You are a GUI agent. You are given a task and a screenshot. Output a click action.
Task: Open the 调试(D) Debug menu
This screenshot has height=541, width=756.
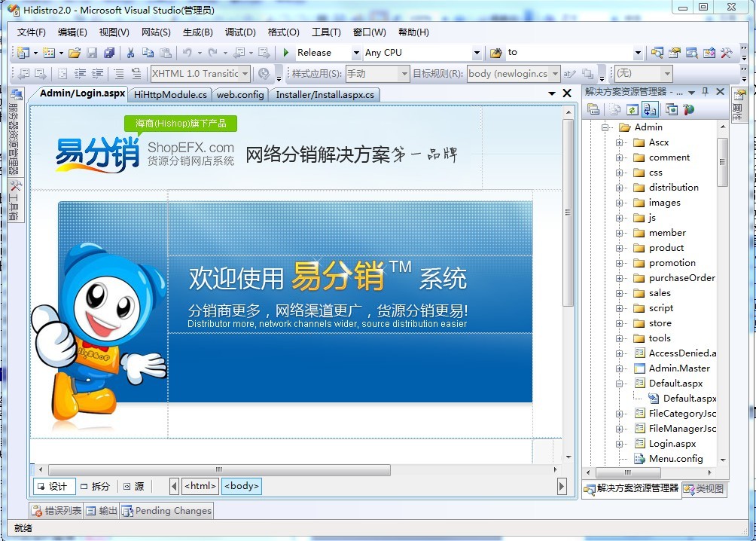click(240, 32)
